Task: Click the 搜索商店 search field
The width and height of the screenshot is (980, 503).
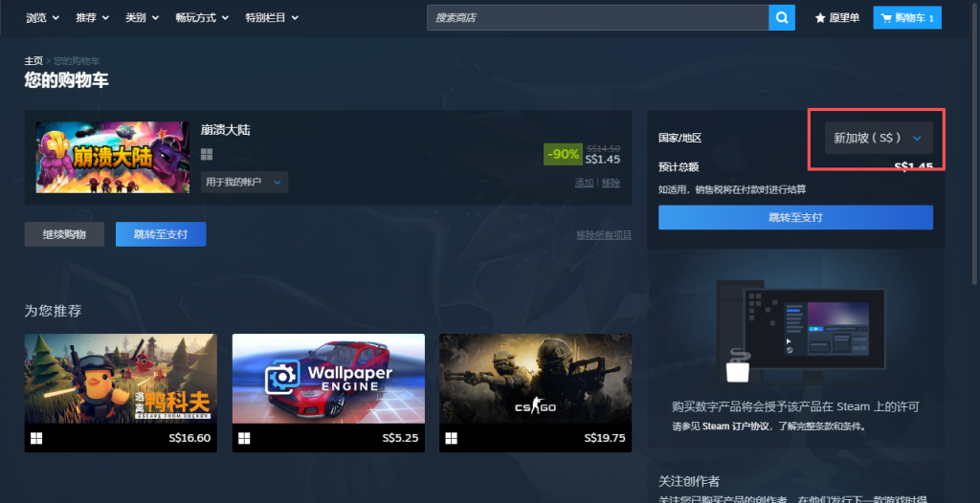Action: (597, 17)
